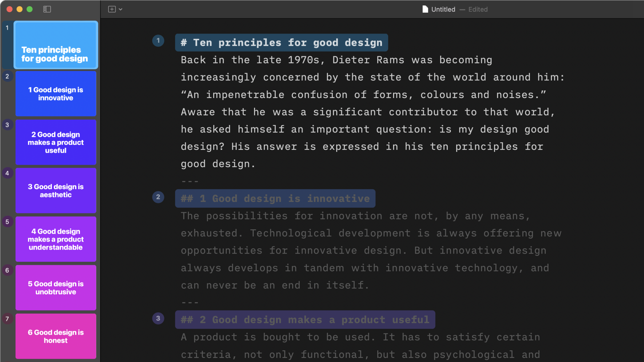644x362 pixels.
Task: Select the '6 Good design is honest' slide
Action: coord(56,336)
